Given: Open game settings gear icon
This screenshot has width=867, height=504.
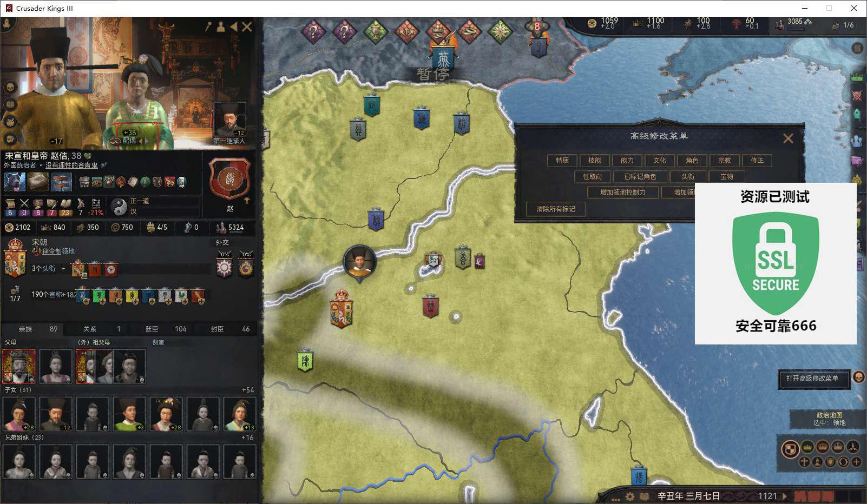Looking at the screenshot, I should pos(629,496).
